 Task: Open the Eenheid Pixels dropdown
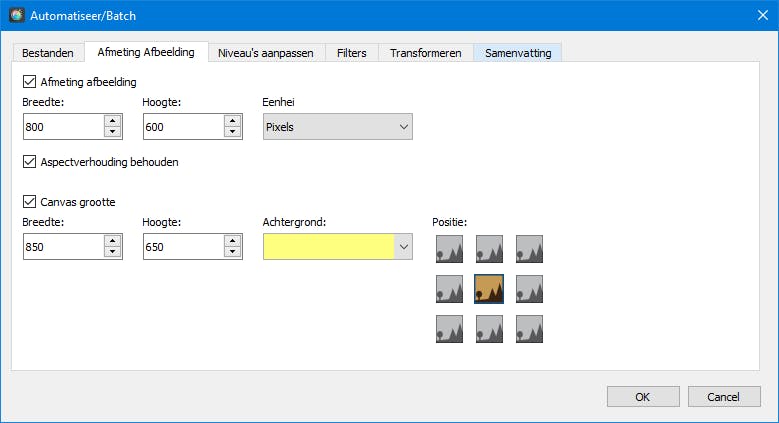(x=337, y=127)
